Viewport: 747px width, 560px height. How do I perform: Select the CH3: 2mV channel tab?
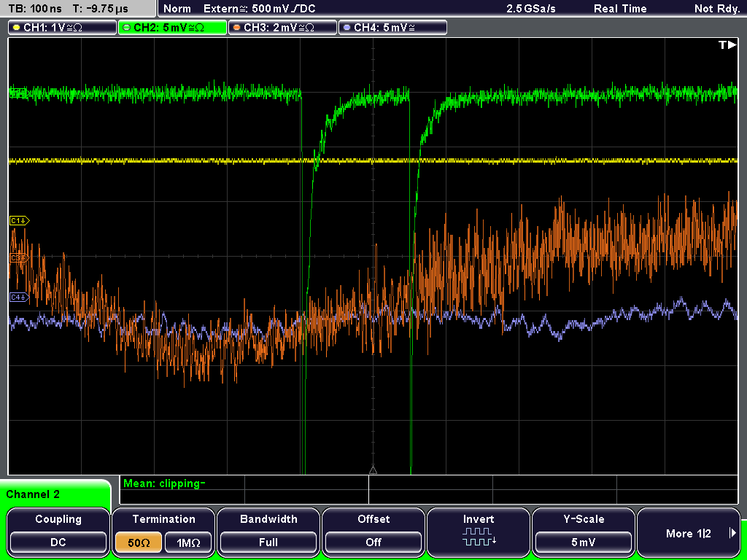pos(282,28)
